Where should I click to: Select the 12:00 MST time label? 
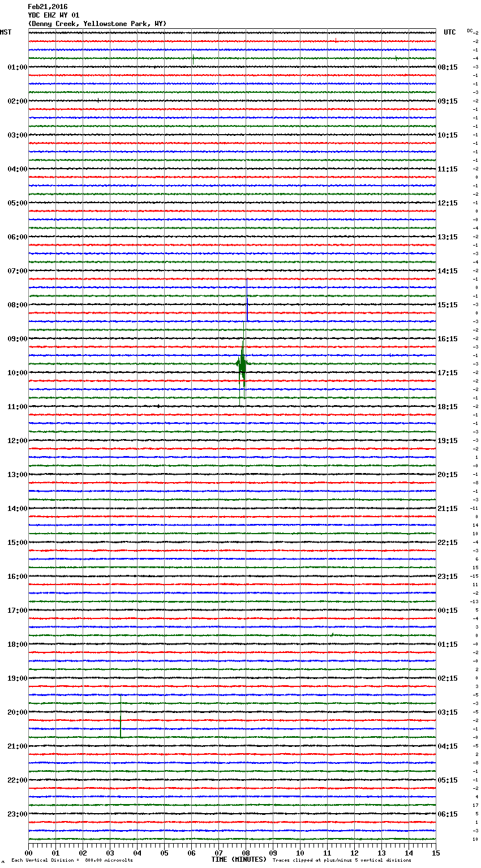pos(18,441)
